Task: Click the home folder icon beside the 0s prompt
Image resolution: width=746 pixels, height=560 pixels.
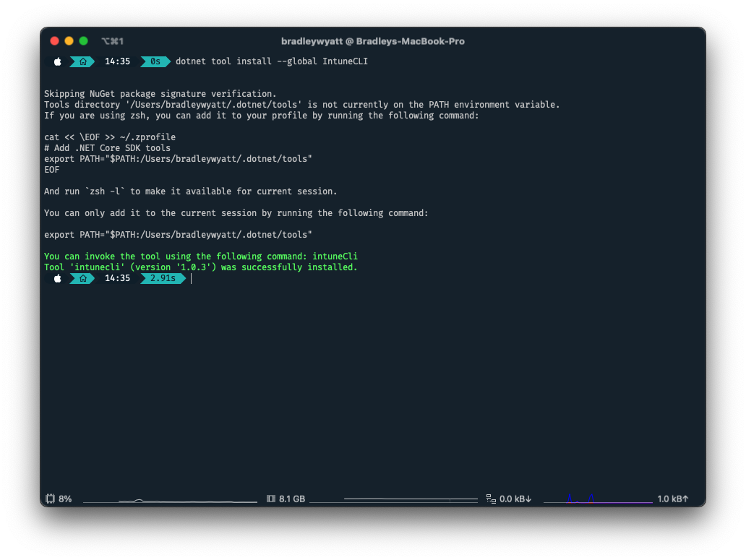Action: click(83, 61)
